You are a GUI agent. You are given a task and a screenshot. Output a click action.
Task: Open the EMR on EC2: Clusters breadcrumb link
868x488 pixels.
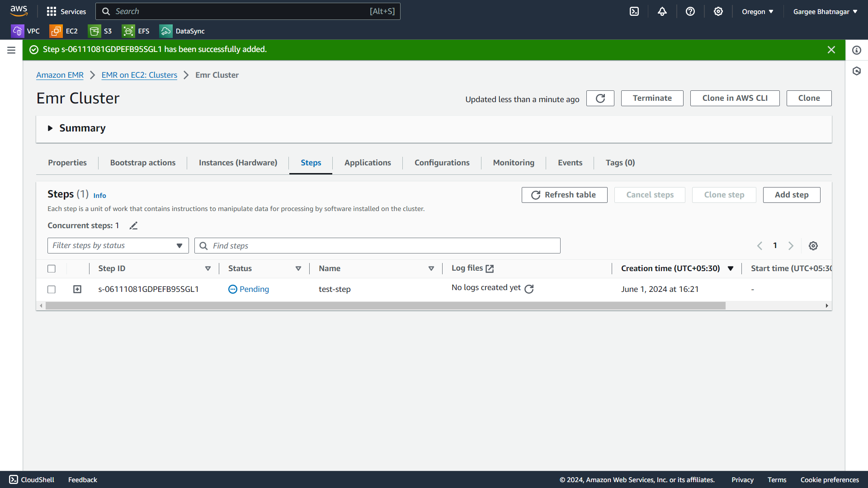coord(139,75)
